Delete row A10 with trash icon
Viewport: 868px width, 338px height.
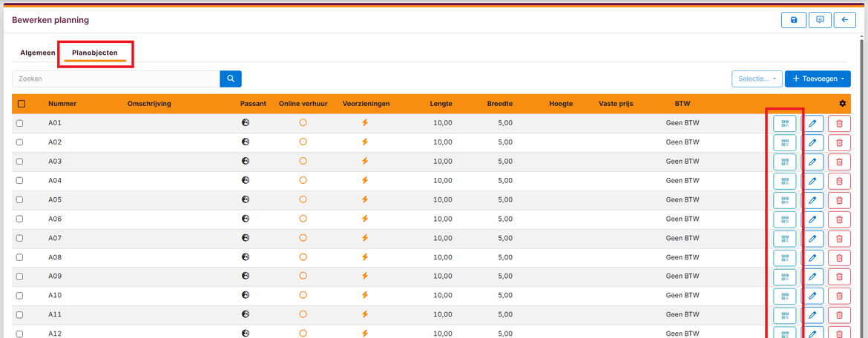click(839, 296)
